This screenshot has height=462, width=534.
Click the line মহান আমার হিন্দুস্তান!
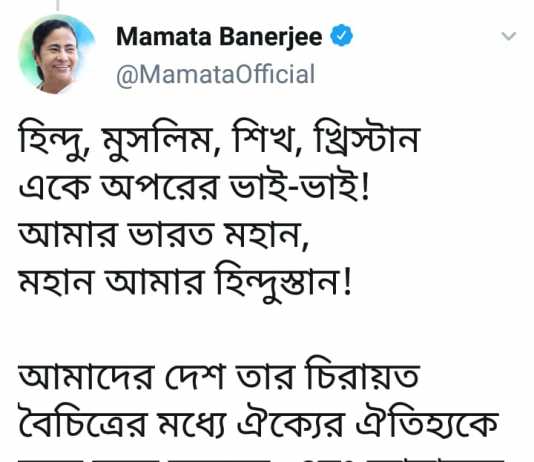click(185, 284)
